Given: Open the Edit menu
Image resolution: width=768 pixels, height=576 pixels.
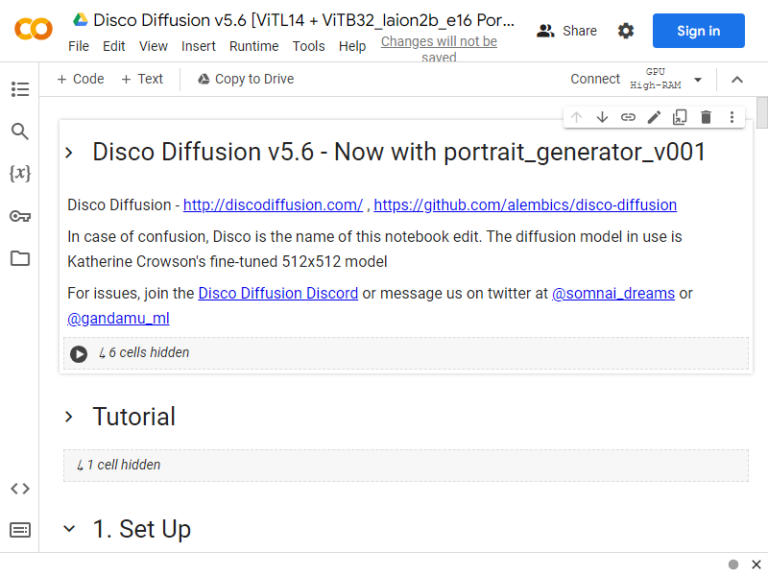Looking at the screenshot, I should click(114, 46).
